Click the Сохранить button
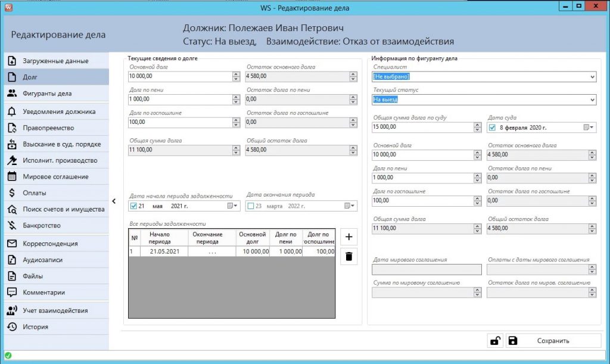 (x=553, y=341)
